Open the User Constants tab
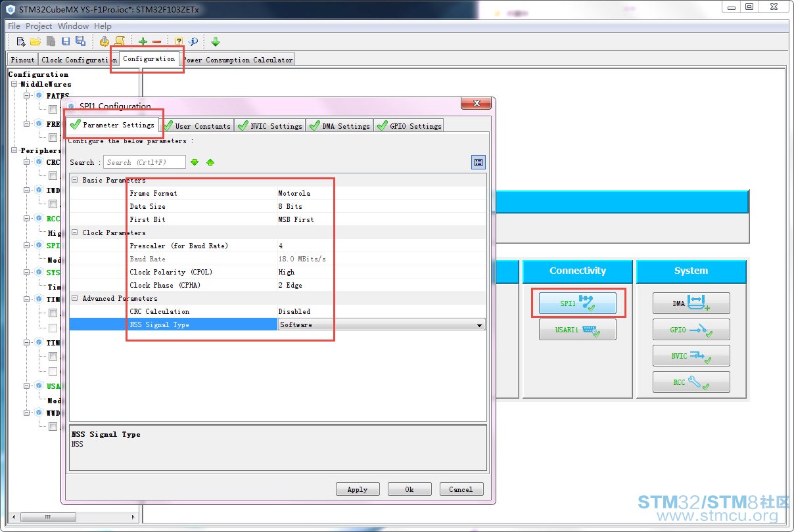This screenshot has width=794, height=532. [x=197, y=125]
